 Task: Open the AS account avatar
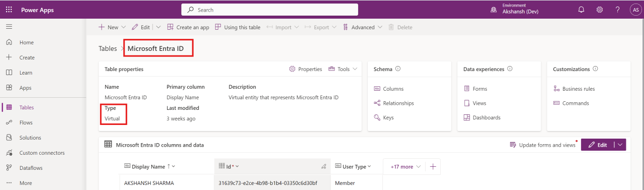(x=635, y=10)
